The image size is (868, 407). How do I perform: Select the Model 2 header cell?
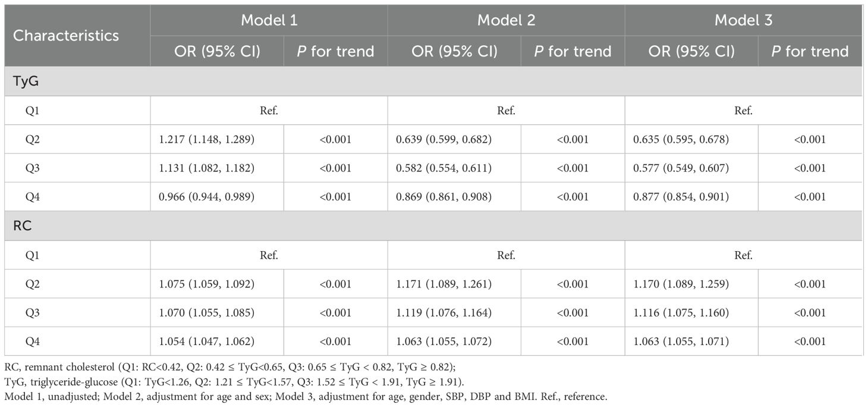click(x=506, y=20)
